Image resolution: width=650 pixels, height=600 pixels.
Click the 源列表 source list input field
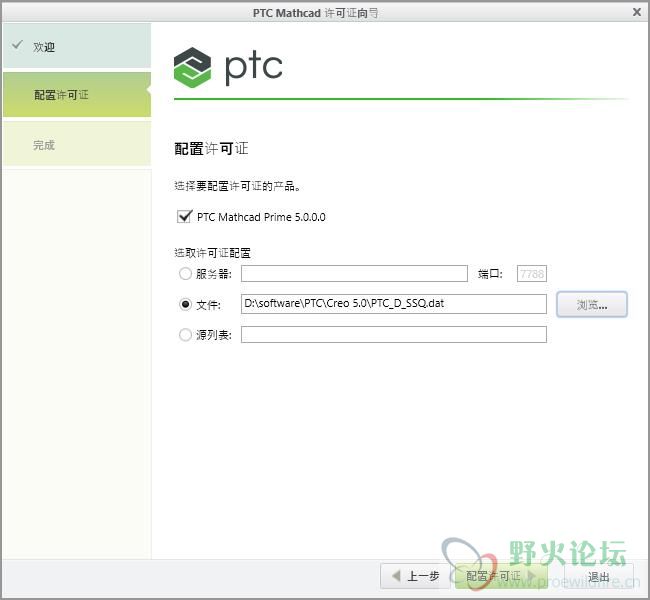393,335
